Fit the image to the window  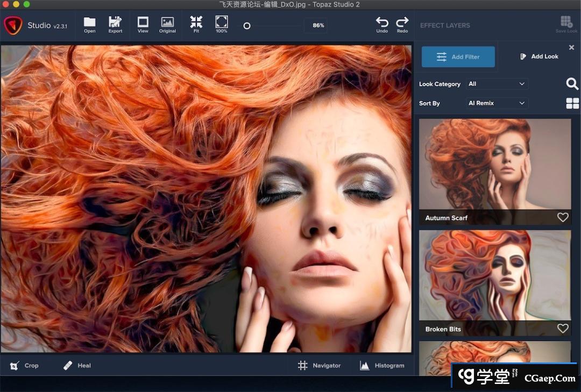pos(196,24)
